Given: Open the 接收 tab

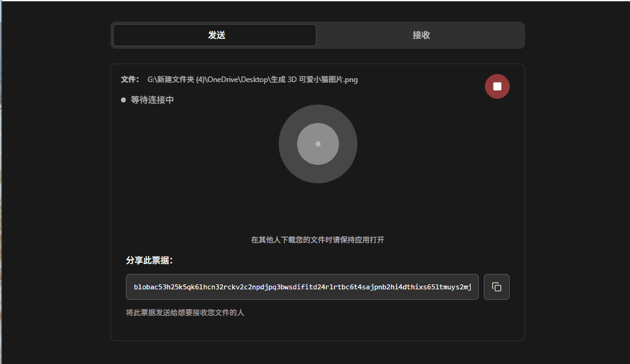Looking at the screenshot, I should (x=421, y=35).
